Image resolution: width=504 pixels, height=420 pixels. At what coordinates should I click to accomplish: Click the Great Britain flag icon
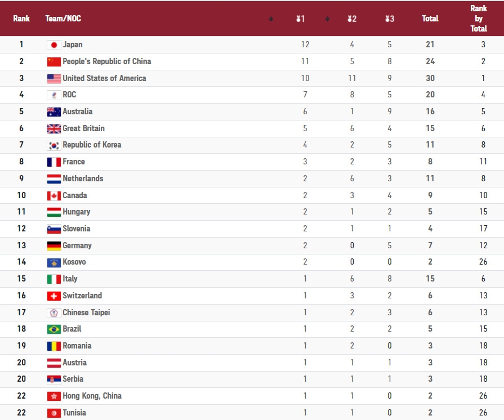53,129
